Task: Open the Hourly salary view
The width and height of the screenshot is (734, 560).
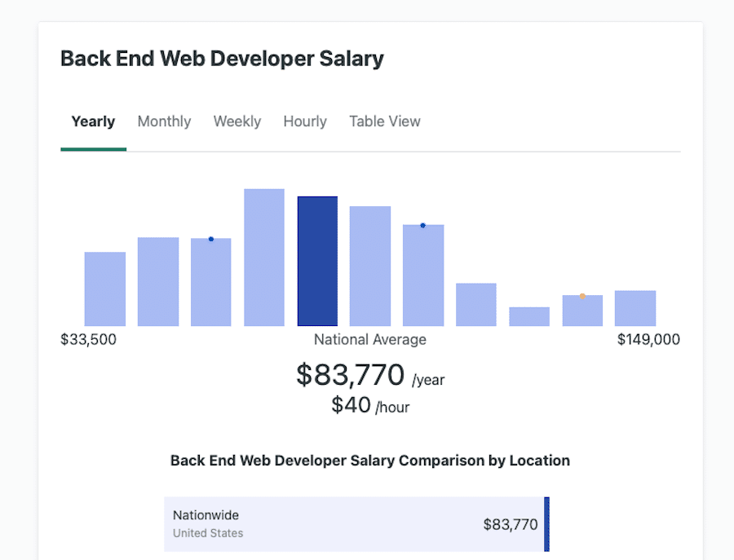Action: 304,121
